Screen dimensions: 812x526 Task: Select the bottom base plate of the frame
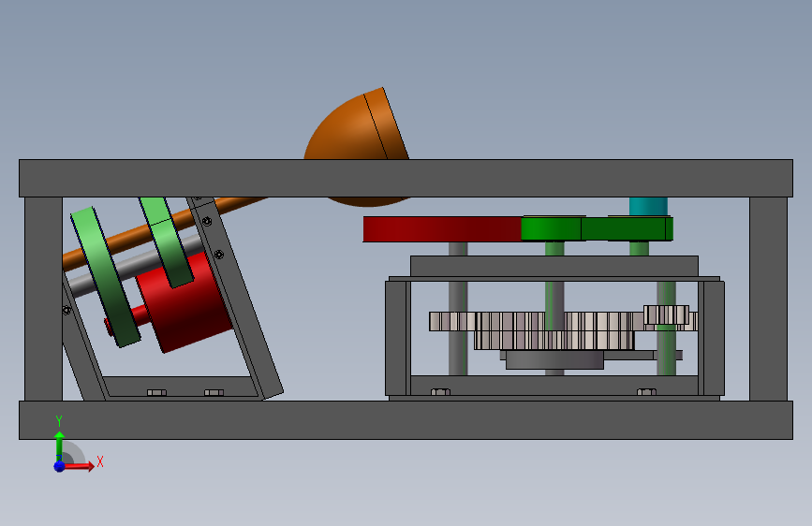pos(406,420)
